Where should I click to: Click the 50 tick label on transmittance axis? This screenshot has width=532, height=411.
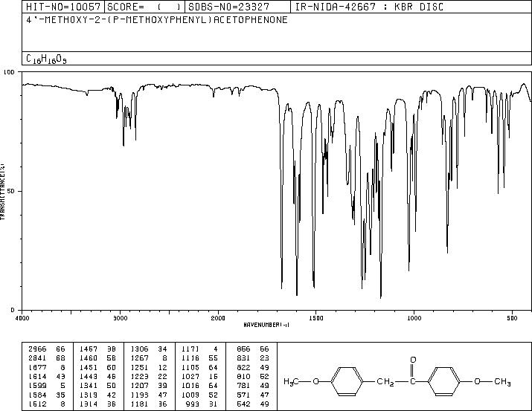pyautogui.click(x=11, y=191)
